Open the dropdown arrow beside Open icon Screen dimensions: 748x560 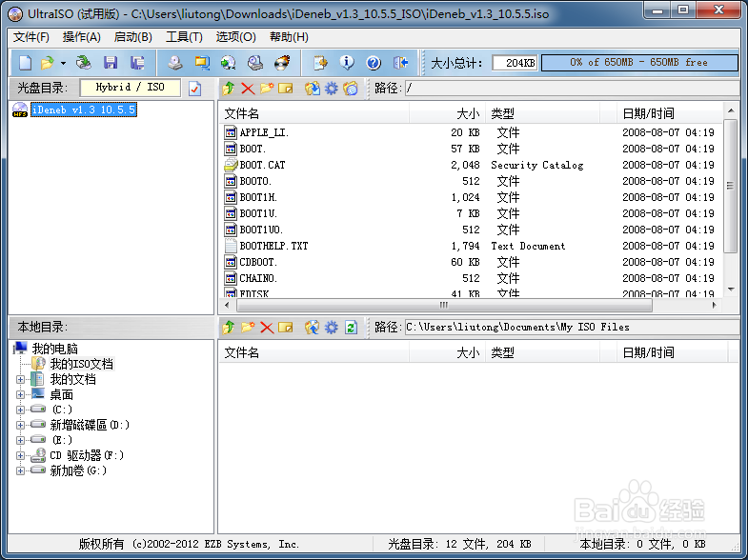coord(63,63)
